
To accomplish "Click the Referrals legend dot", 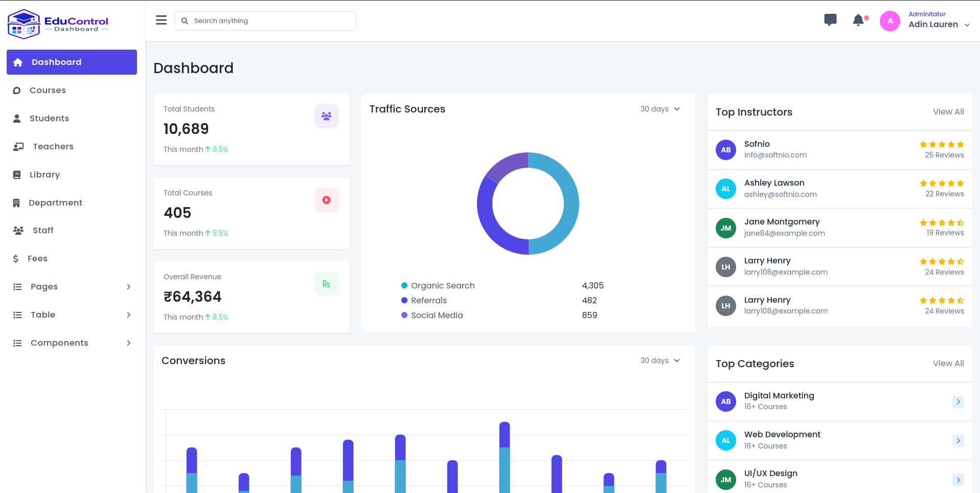I will click(404, 300).
